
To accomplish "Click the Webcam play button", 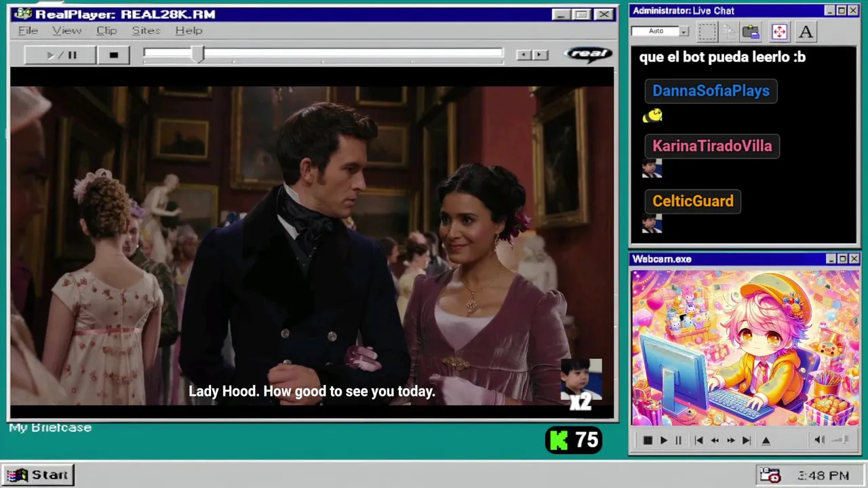I will [x=664, y=441].
